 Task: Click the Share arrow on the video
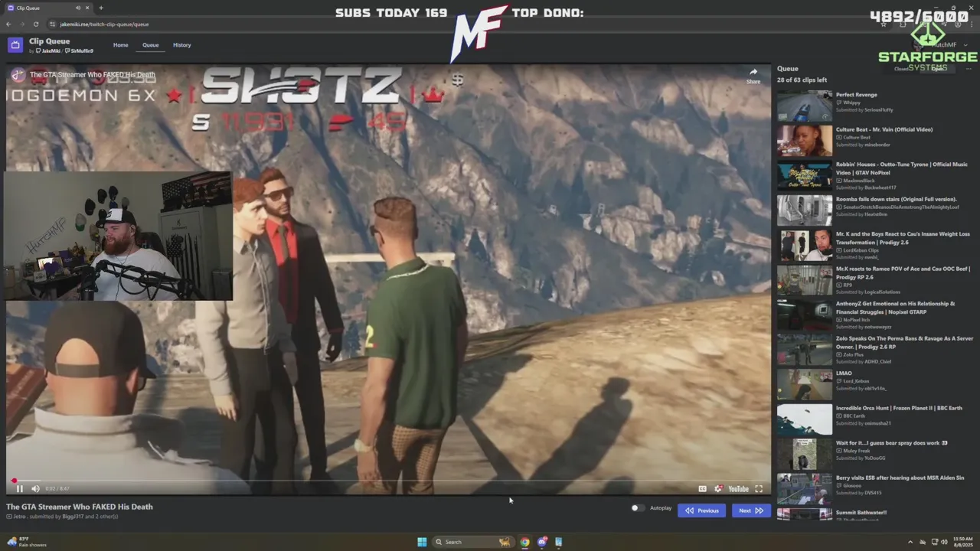[753, 75]
